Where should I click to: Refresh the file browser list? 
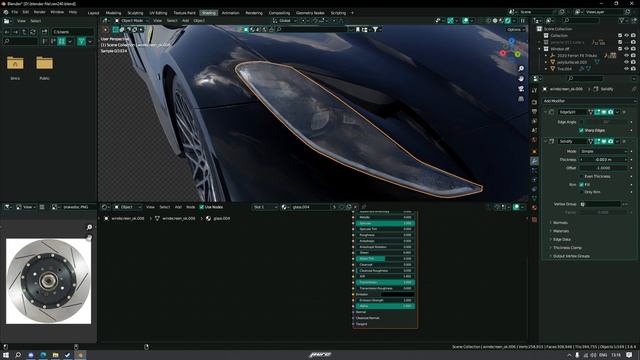33,32
